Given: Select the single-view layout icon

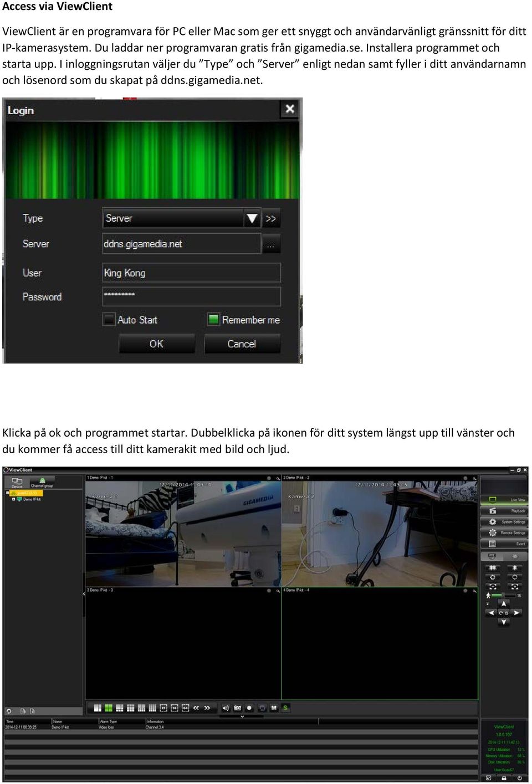Looking at the screenshot, I should (x=98, y=708).
